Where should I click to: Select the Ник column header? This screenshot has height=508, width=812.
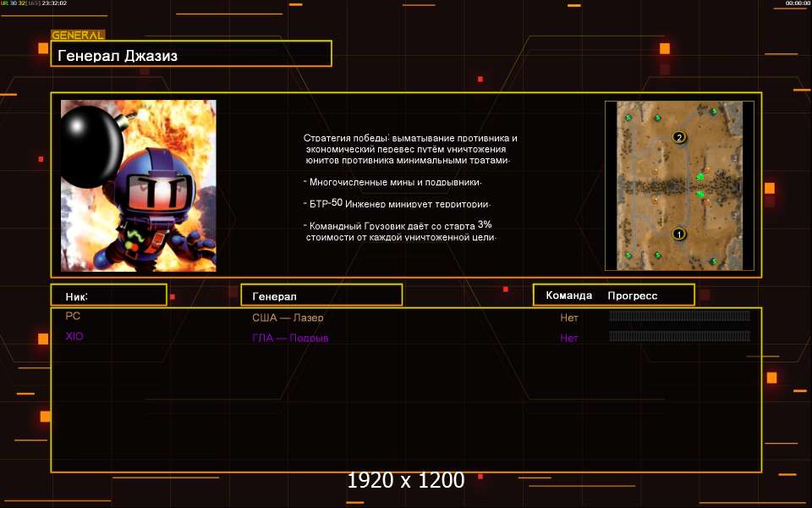click(108, 295)
